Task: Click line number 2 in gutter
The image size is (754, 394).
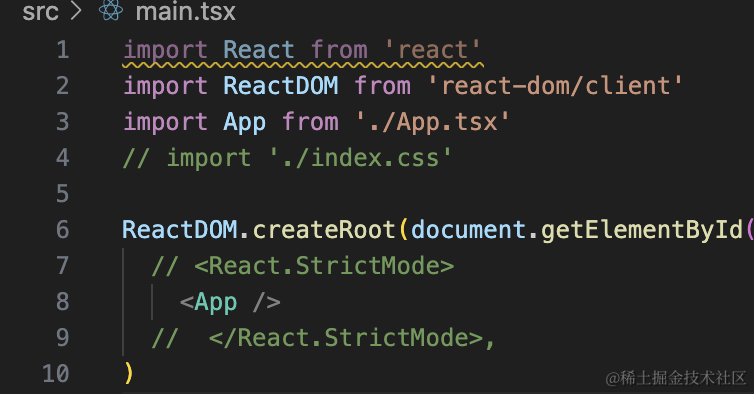Action: pyautogui.click(x=63, y=86)
